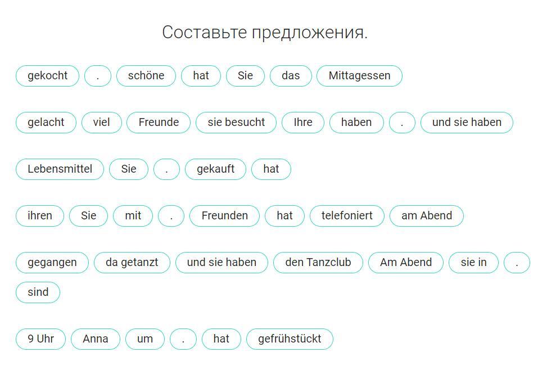
Task: Click the 'schöne' word chip
Action: click(x=146, y=76)
